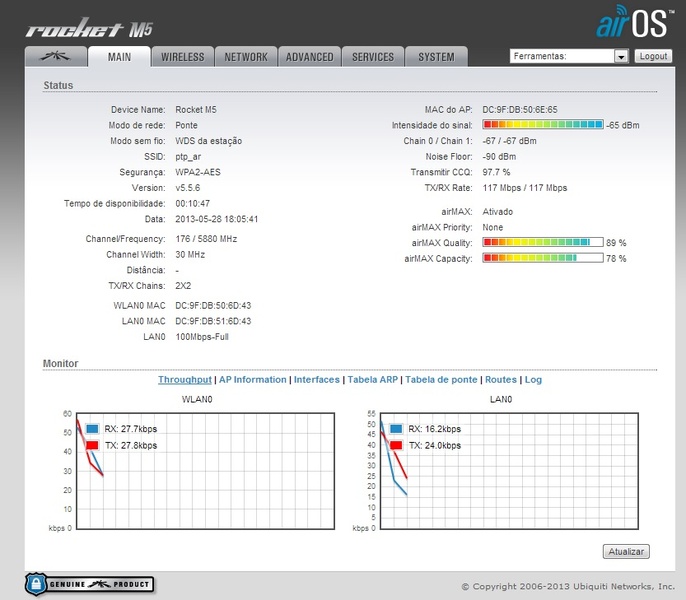Click LAN0 TX red legend swatch
The height and width of the screenshot is (600, 686).
point(396,445)
